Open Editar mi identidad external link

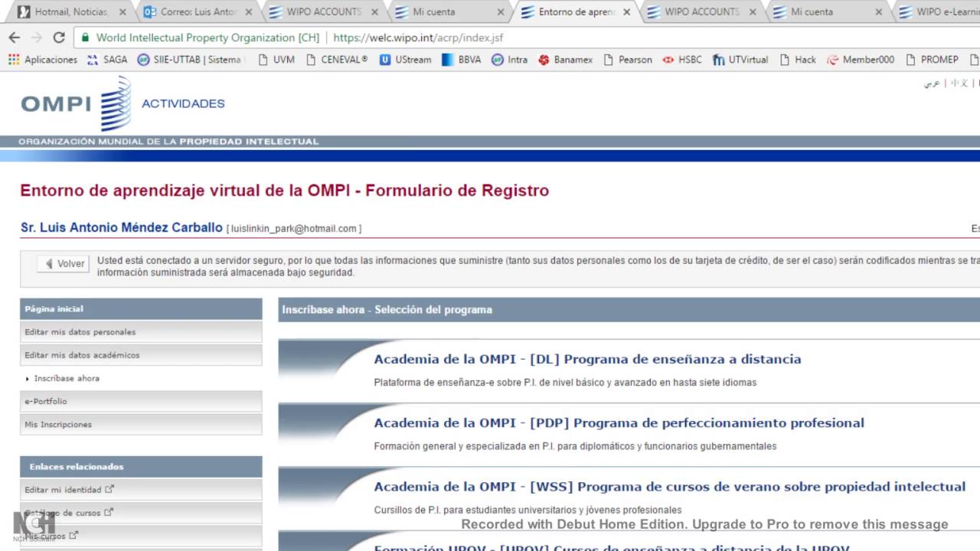141,490
